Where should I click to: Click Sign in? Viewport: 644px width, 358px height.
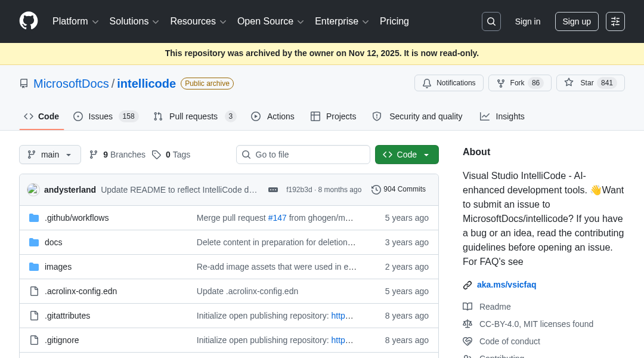pyautogui.click(x=528, y=21)
